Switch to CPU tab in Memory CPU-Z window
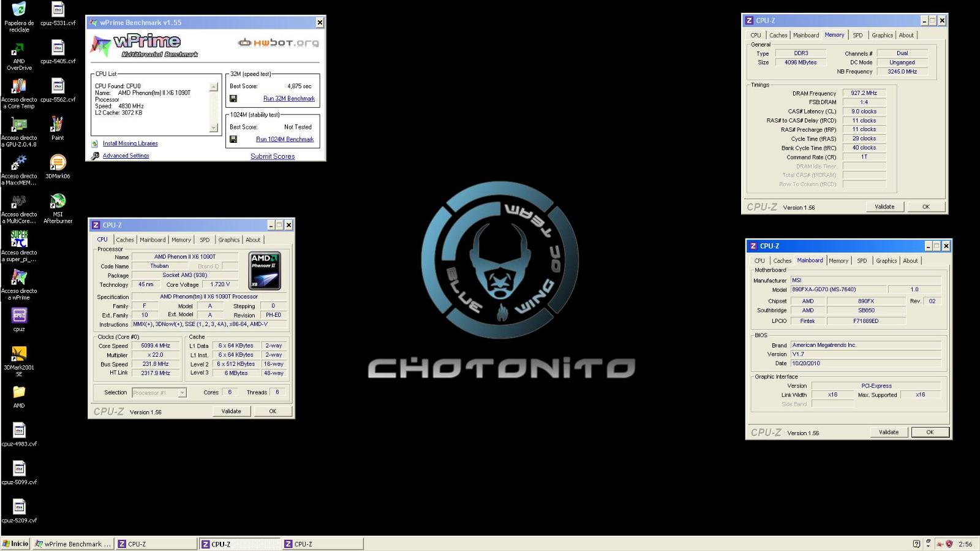980x551 pixels. click(x=756, y=36)
